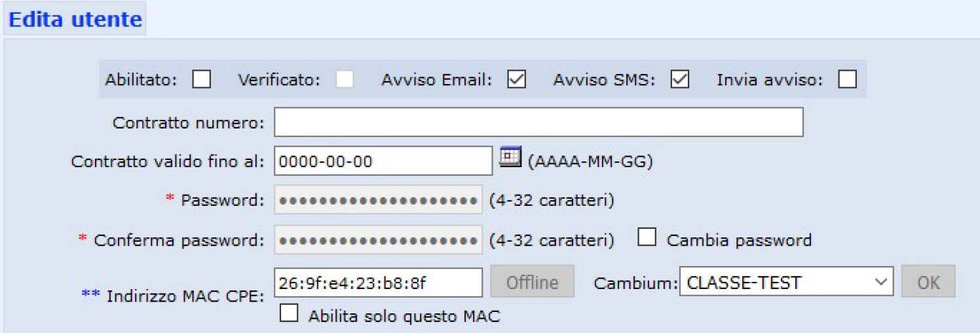Focus the Contratto valido fino al date field
Viewport: 980px width, 333px height.
pos(383,161)
